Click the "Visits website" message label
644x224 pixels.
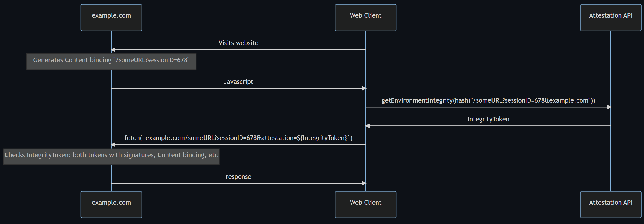pos(238,43)
